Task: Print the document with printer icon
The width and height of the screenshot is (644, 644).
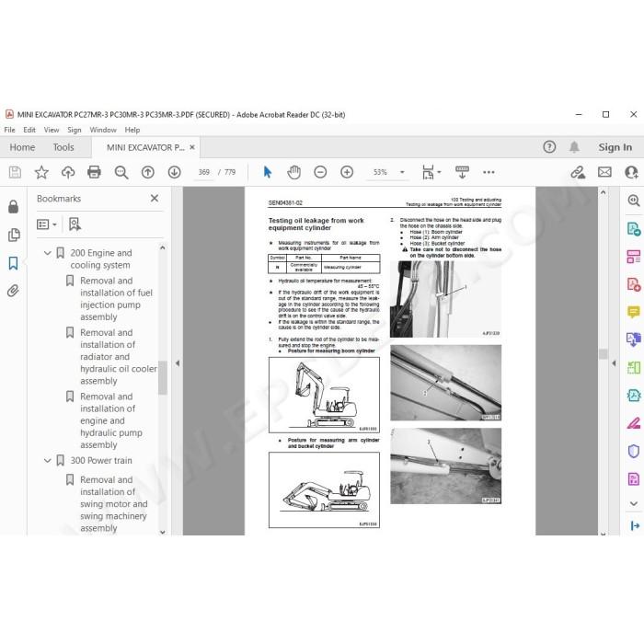Action: coord(94,172)
